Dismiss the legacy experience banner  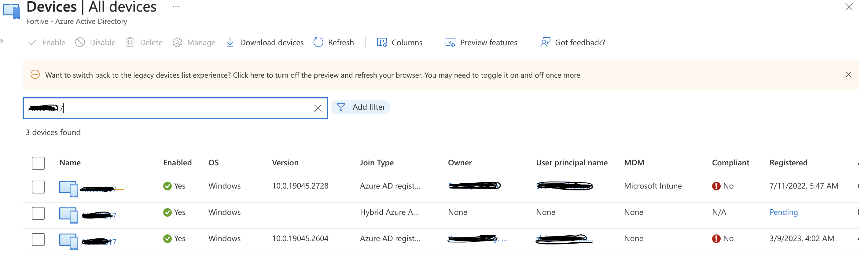point(848,75)
